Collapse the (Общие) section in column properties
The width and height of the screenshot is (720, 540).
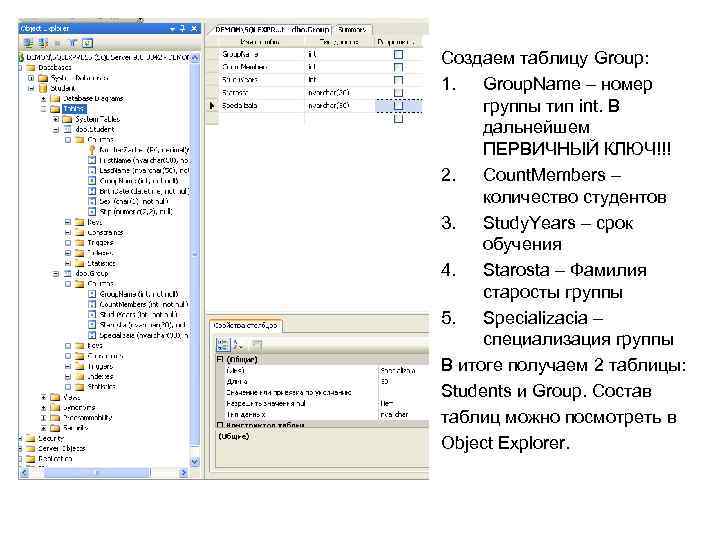(x=220, y=359)
